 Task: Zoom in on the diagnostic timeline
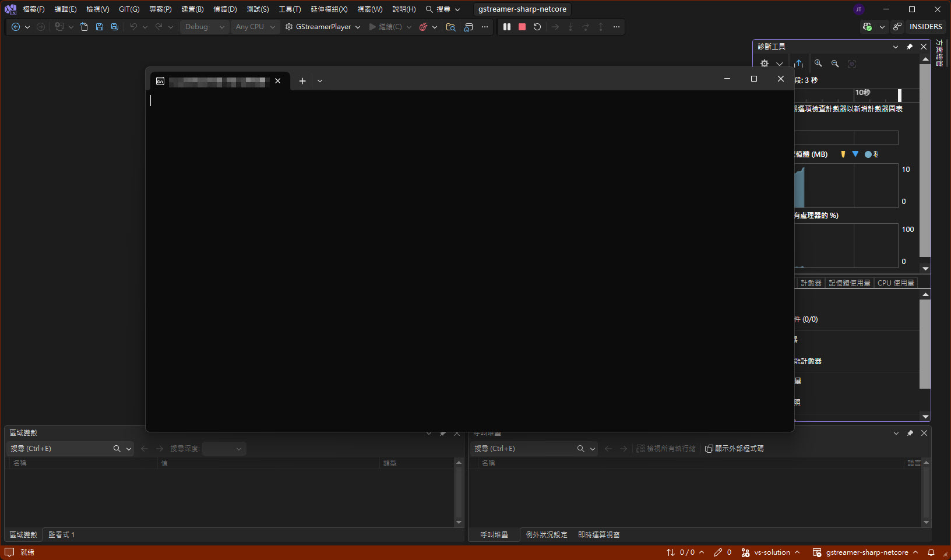click(x=818, y=64)
